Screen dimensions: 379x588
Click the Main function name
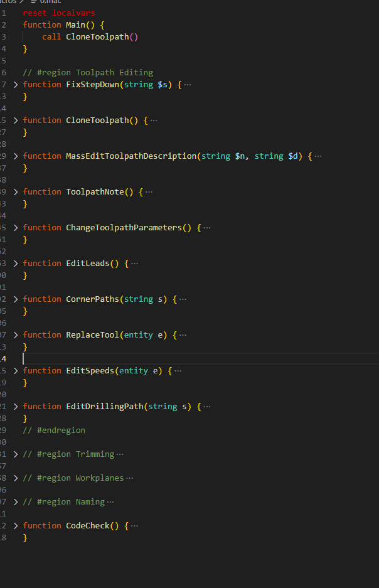(78, 24)
